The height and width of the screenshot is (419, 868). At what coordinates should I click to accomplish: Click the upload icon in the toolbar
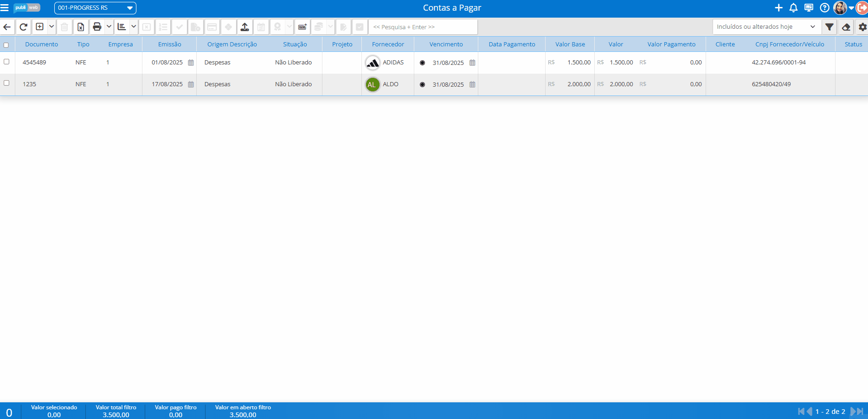point(244,27)
